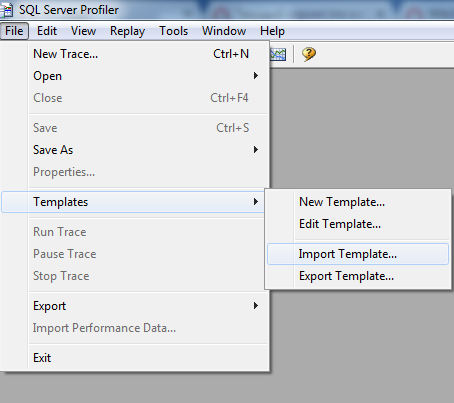The width and height of the screenshot is (454, 403).
Task: Click the SQL Server Profiler title icon
Action: [7, 10]
